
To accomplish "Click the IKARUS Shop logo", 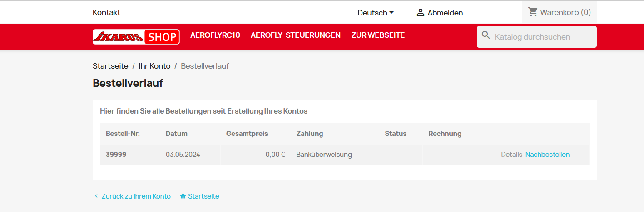I will click(136, 37).
